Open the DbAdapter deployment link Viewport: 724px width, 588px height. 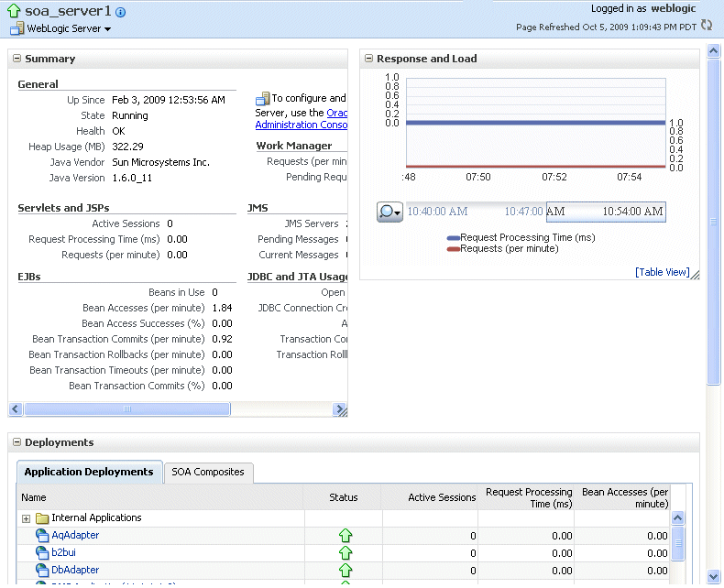(75, 570)
